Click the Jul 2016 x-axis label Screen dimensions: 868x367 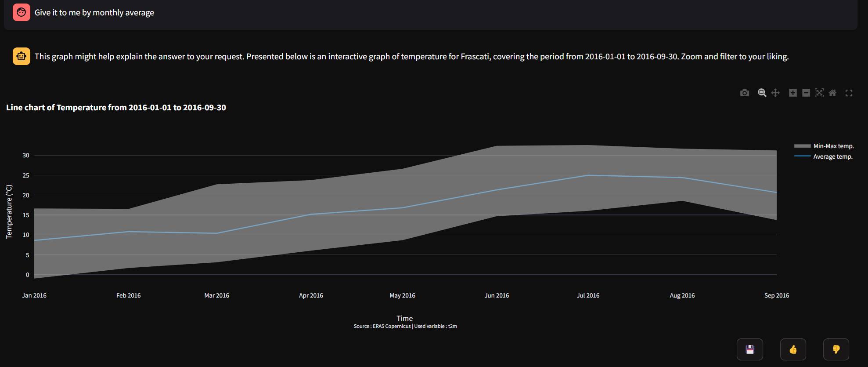(588, 295)
